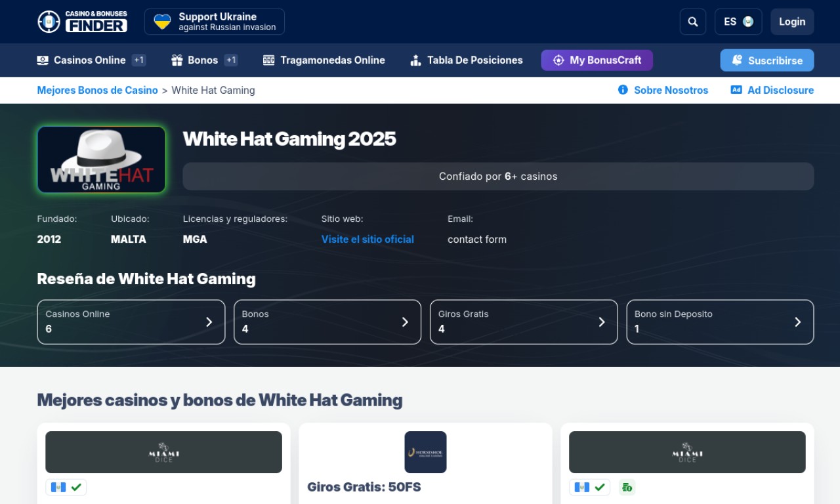
Task: Click the Reseña de White Hat Gaming heading
Action: (x=146, y=279)
